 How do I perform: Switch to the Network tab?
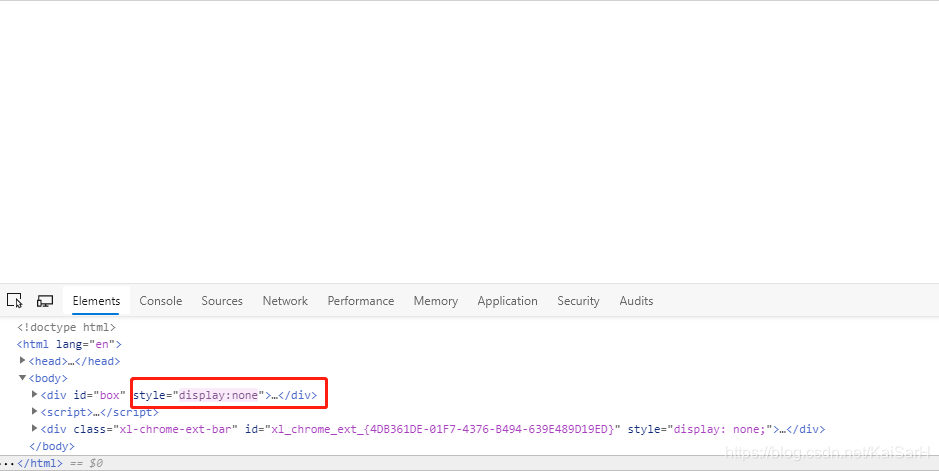[285, 300]
